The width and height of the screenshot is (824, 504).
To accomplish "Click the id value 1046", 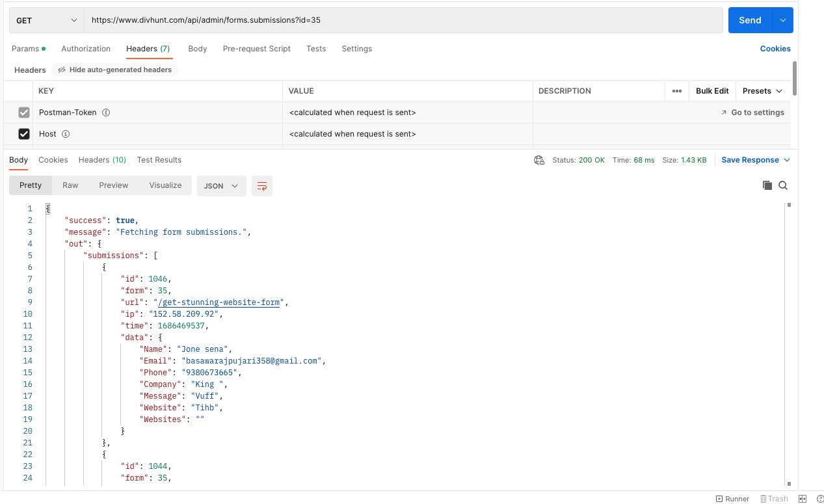I will click(158, 279).
